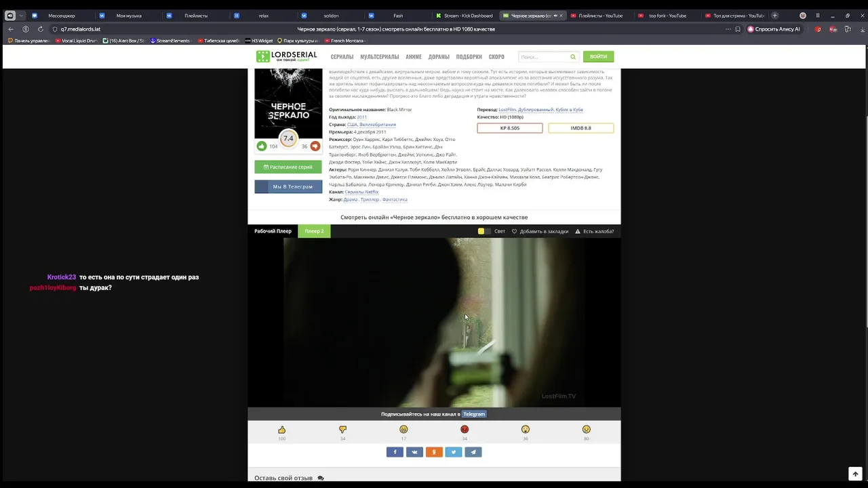Switch to 'Рабочий Плеер' tab
This screenshot has height=488, width=868.
(x=273, y=231)
